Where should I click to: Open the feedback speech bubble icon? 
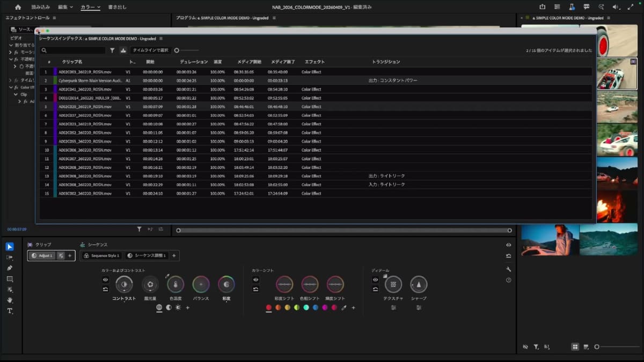tap(586, 7)
